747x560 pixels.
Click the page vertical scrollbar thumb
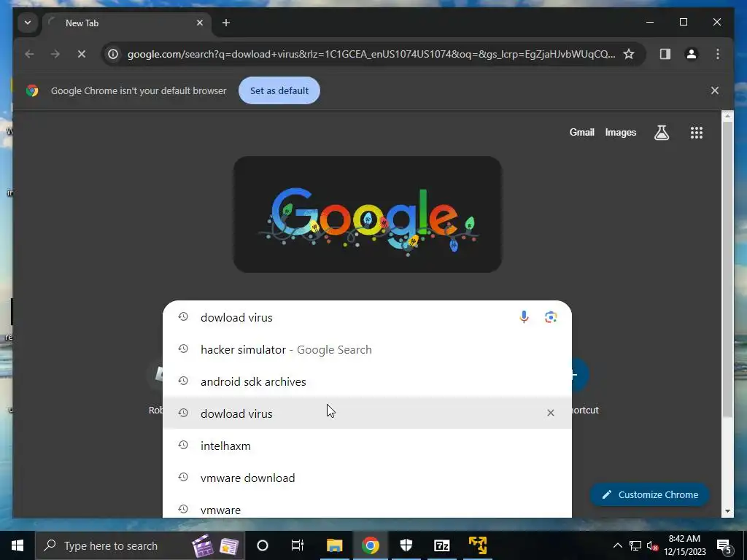click(727, 270)
